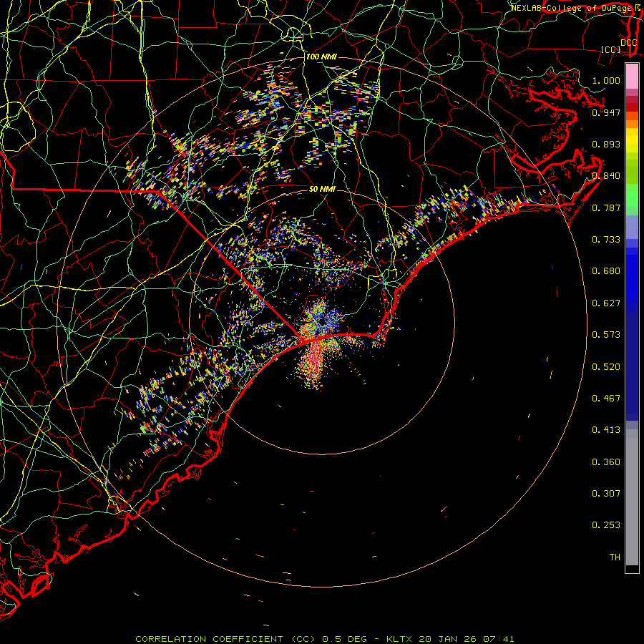Select the 0.840 scale value
This screenshot has height=644, width=644.
[x=606, y=176]
